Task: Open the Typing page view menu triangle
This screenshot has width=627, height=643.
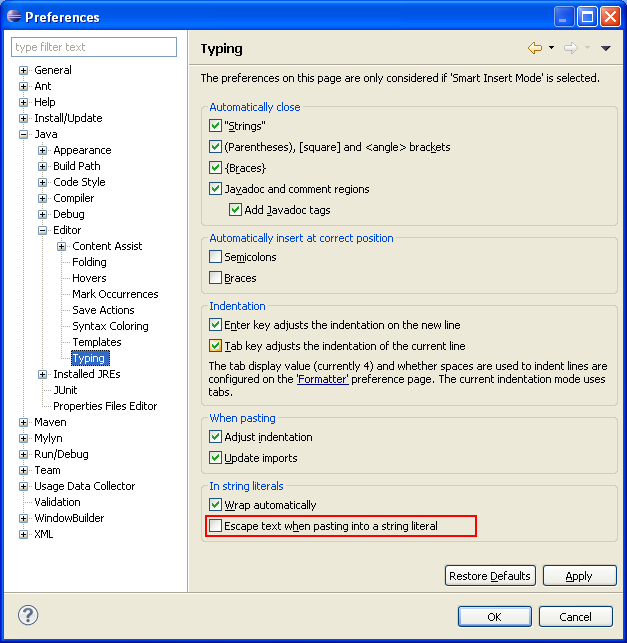Action: click(606, 48)
